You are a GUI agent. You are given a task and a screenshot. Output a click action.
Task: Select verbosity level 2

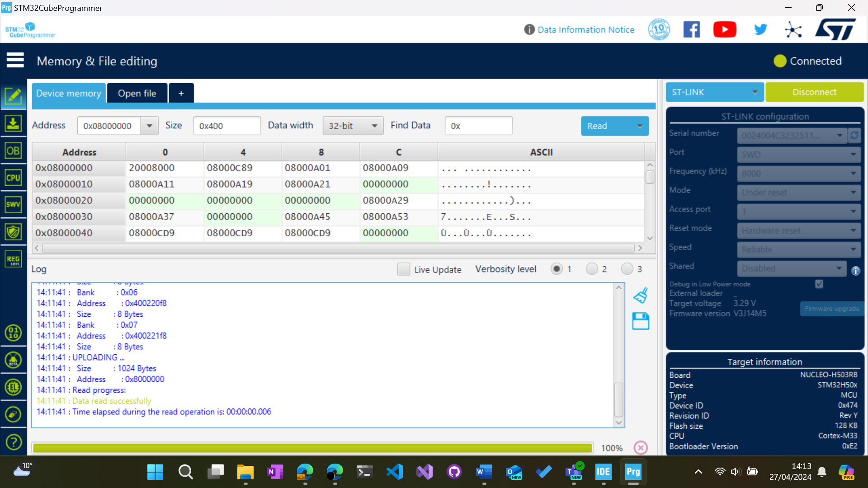[591, 269]
